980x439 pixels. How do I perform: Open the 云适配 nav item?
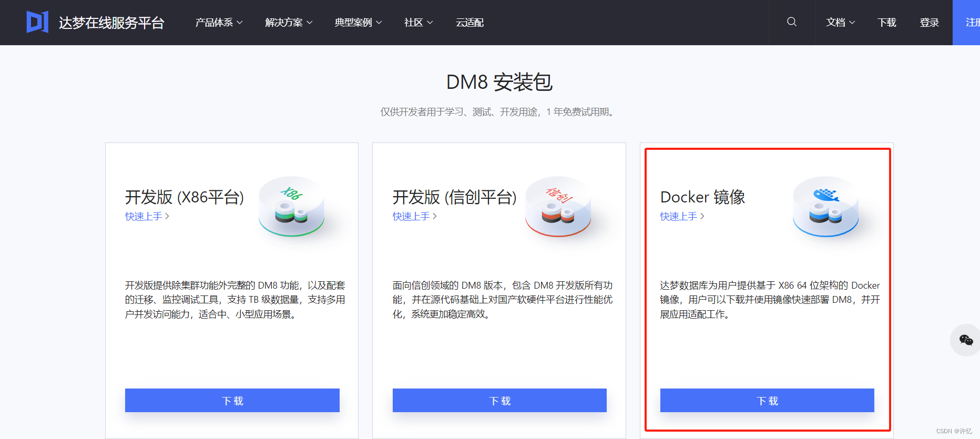point(469,23)
